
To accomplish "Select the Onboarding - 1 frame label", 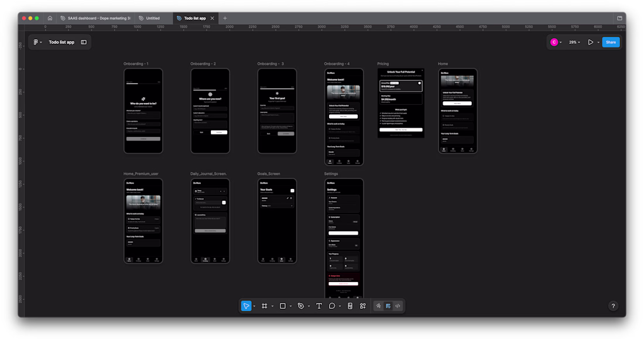I will pyautogui.click(x=136, y=64).
